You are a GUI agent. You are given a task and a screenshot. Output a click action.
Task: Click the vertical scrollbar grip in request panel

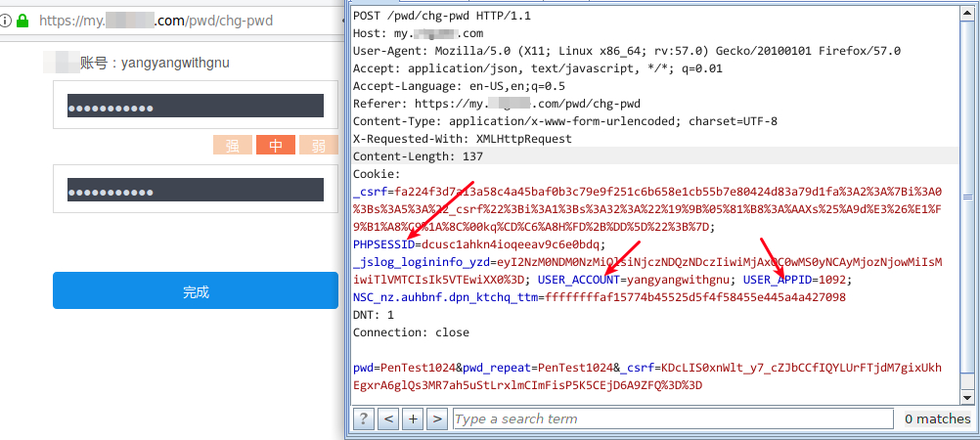point(967,197)
